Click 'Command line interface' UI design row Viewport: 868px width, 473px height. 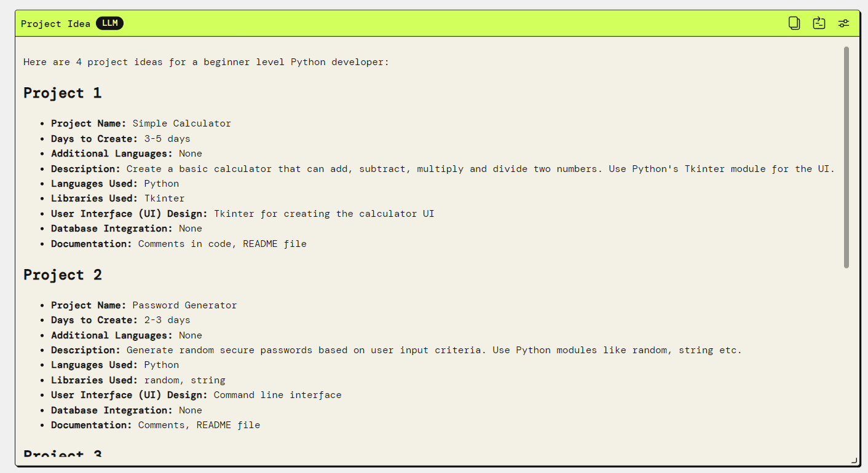(196, 395)
